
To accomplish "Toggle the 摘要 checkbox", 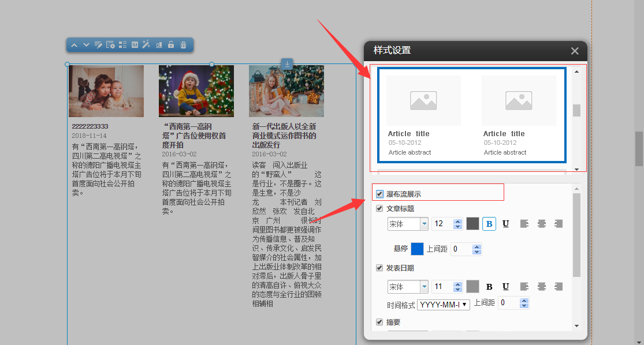I will click(379, 322).
